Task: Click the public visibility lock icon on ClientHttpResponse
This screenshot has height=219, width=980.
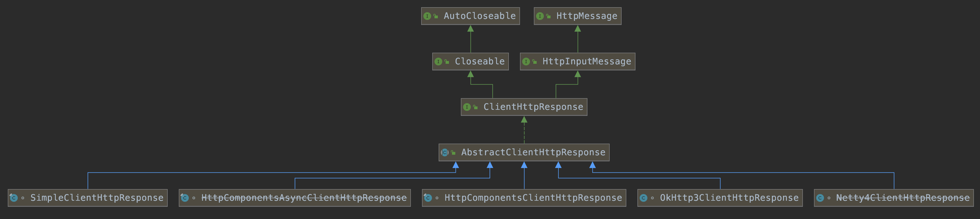Action: [475, 107]
